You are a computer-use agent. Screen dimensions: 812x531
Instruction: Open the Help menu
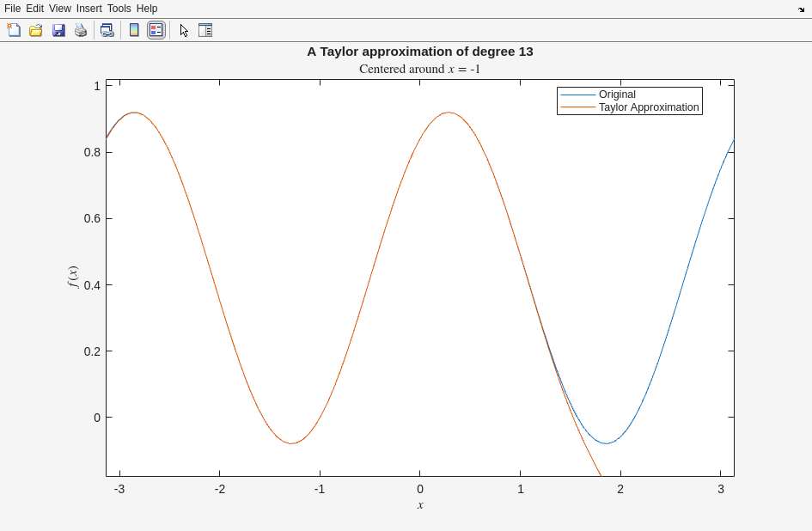point(147,9)
